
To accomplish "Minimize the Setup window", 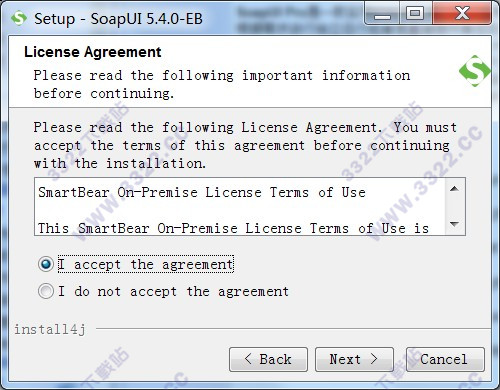I will 382,14.
